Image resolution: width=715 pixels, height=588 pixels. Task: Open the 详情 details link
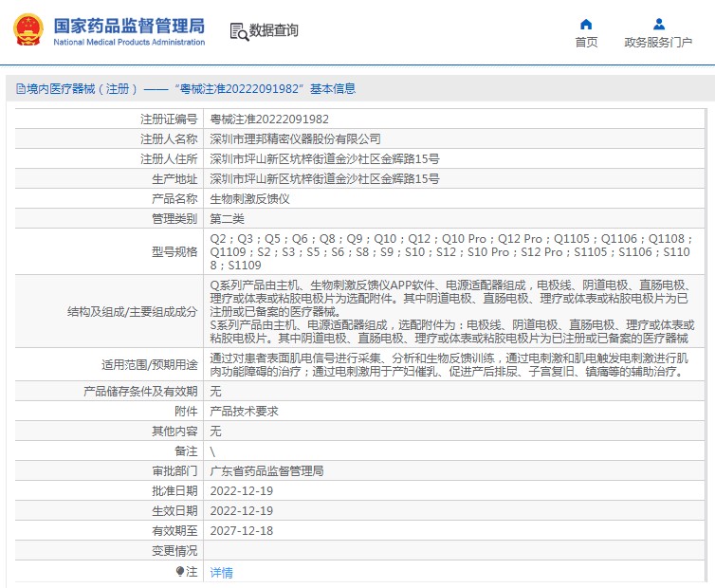221,573
